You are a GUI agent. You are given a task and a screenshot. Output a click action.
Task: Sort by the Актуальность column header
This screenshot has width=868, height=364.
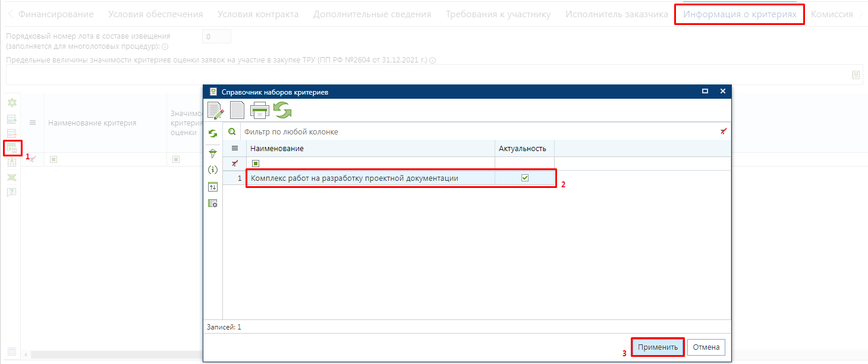pos(525,148)
